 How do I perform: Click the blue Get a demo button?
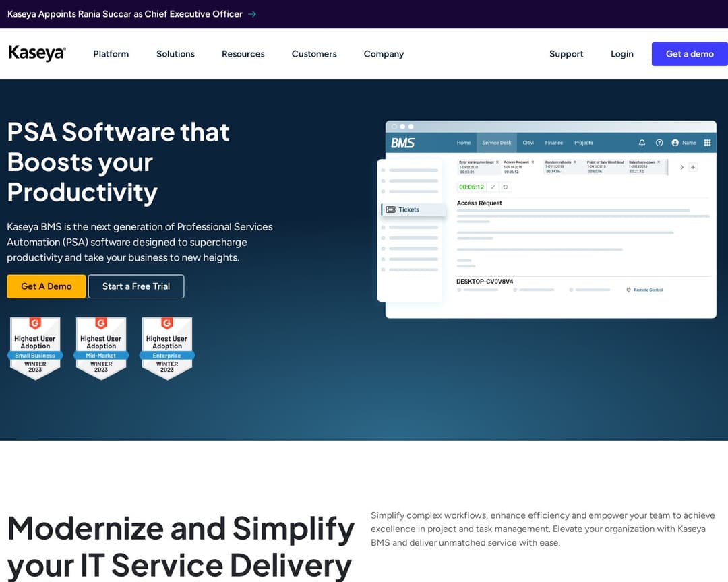pyautogui.click(x=690, y=54)
